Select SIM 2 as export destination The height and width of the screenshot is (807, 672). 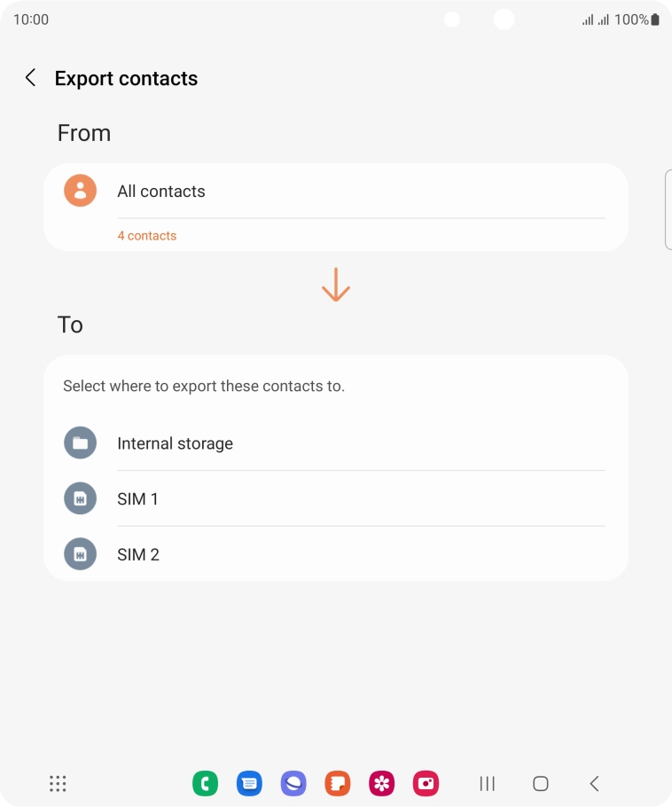pyautogui.click(x=337, y=555)
